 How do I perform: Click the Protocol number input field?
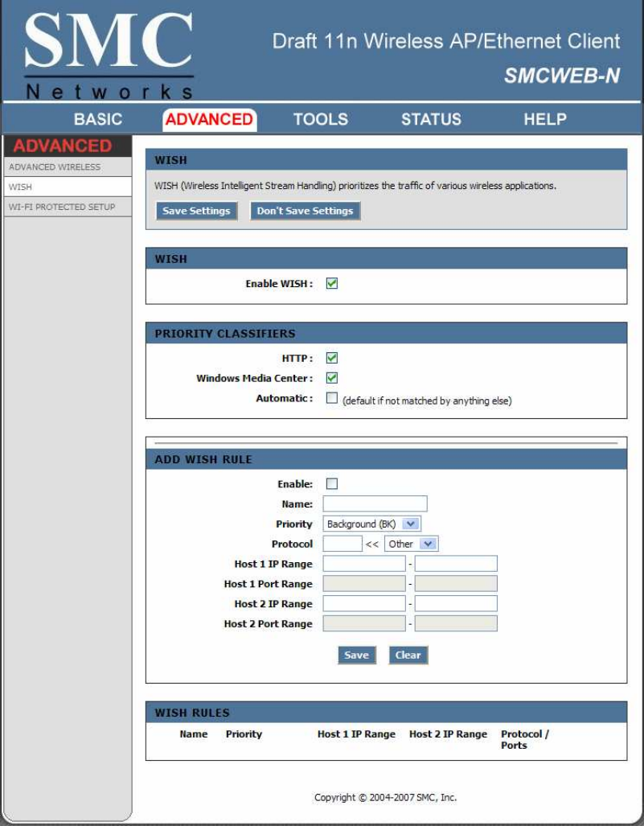[343, 544]
